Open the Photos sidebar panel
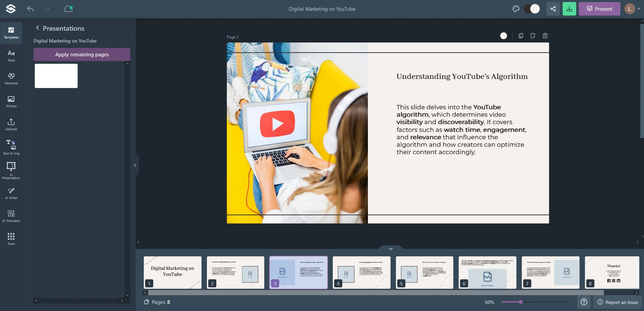This screenshot has height=311, width=644. click(x=11, y=102)
